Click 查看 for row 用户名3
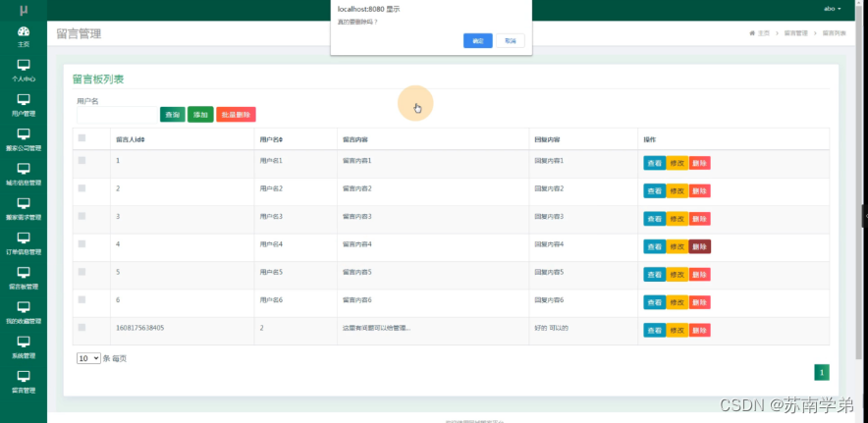The width and height of the screenshot is (868, 423). (x=655, y=219)
